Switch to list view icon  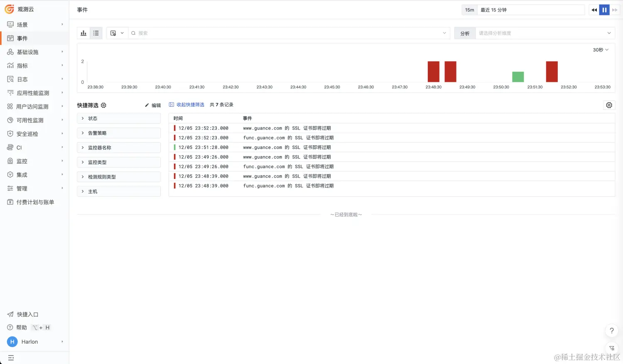tap(96, 33)
